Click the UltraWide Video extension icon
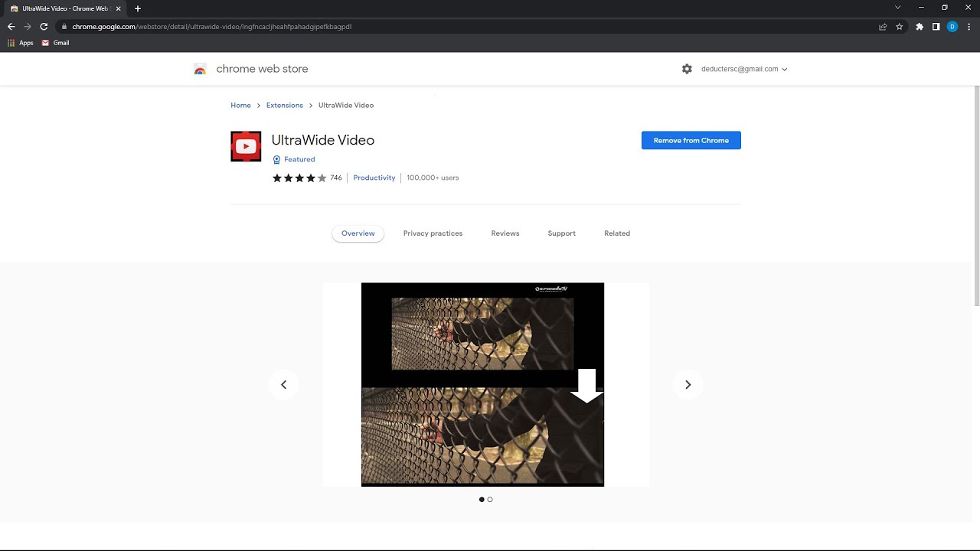 (246, 146)
